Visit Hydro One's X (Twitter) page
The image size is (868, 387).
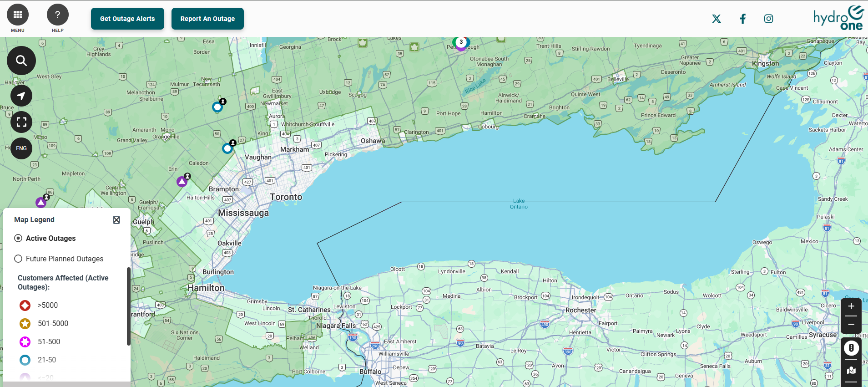click(x=717, y=19)
